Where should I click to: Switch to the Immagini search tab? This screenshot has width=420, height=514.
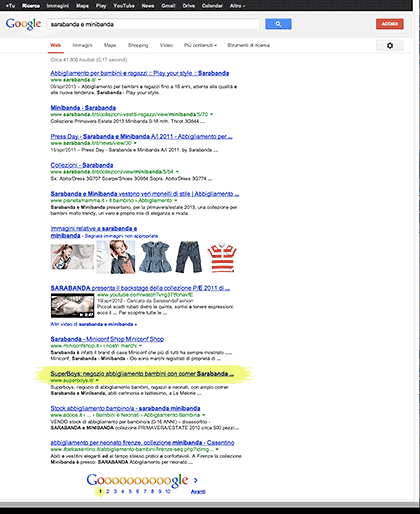[x=82, y=45]
